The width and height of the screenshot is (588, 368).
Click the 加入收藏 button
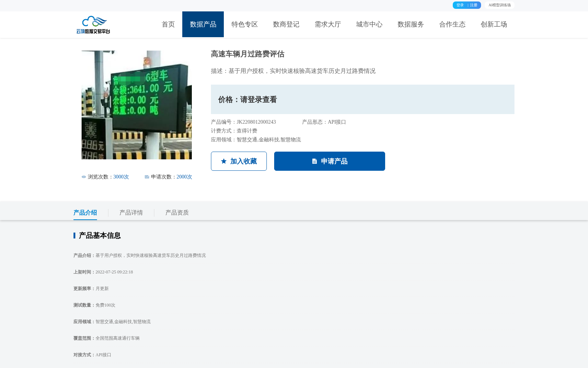pyautogui.click(x=239, y=161)
